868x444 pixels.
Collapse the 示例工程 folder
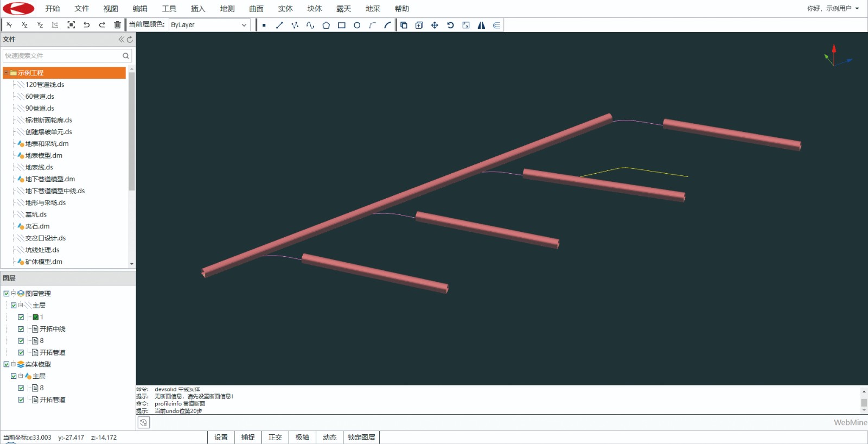(6, 73)
